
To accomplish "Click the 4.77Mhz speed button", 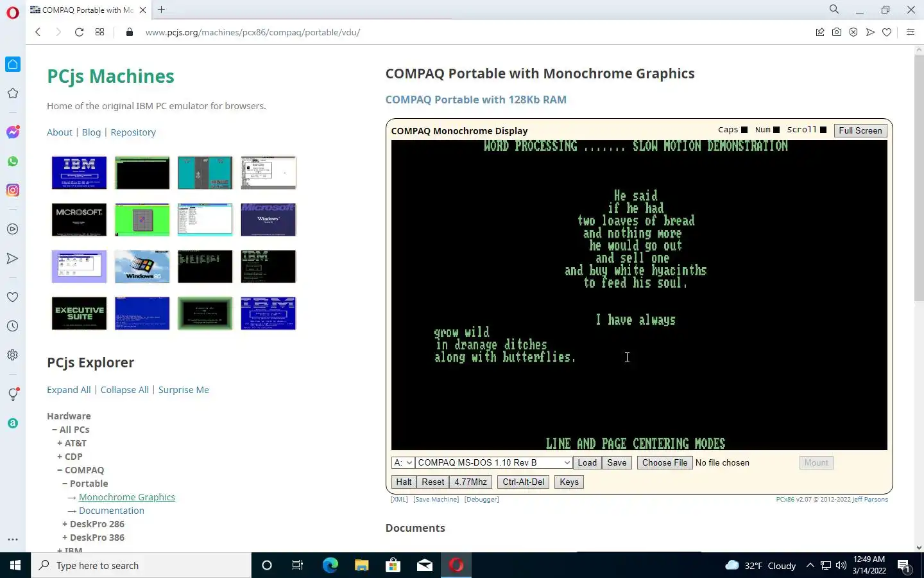I will [x=470, y=482].
